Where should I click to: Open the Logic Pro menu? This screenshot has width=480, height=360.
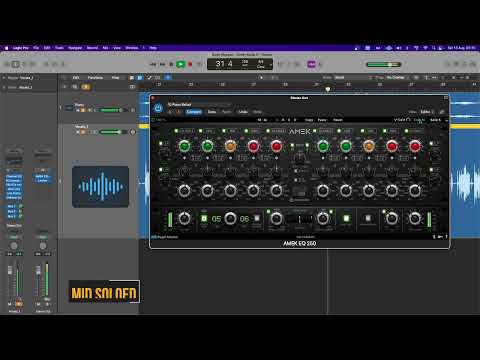coord(21,48)
